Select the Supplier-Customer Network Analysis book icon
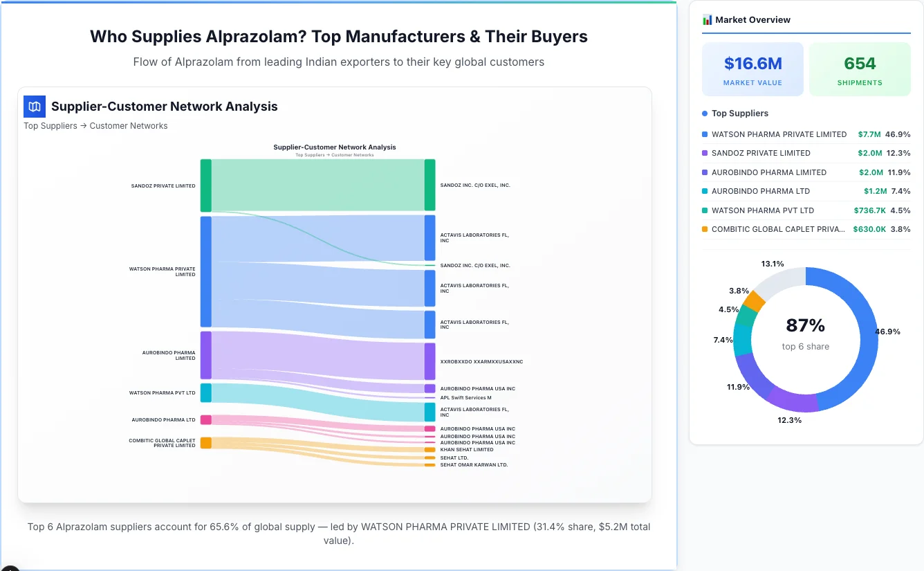This screenshot has height=571, width=924. pos(34,107)
